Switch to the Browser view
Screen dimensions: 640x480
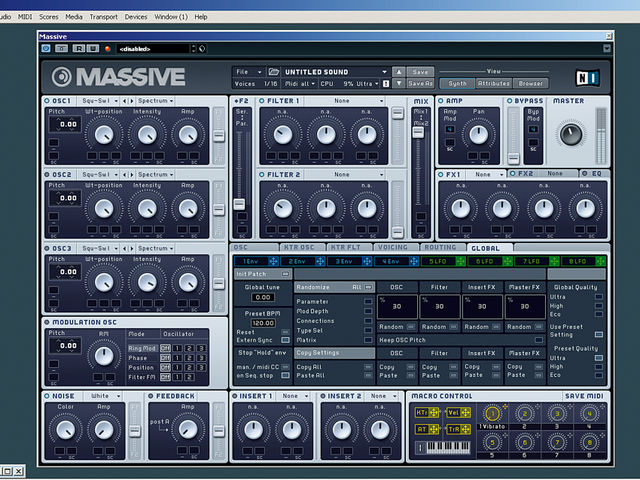pyautogui.click(x=531, y=83)
